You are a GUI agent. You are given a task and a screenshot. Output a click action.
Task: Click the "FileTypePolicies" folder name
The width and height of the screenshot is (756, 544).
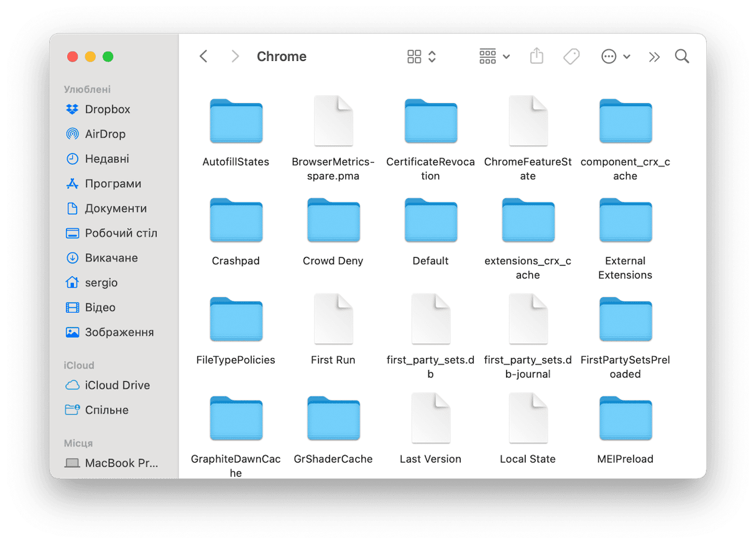(x=236, y=360)
